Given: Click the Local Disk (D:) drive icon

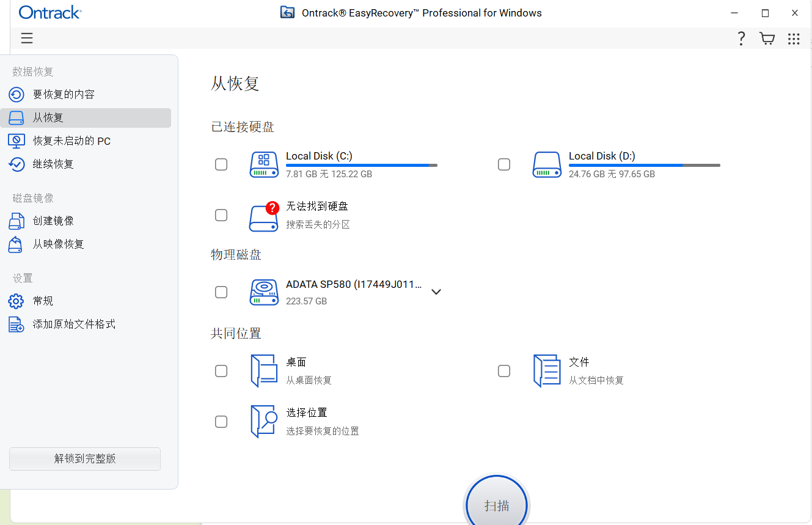Looking at the screenshot, I should (547, 164).
